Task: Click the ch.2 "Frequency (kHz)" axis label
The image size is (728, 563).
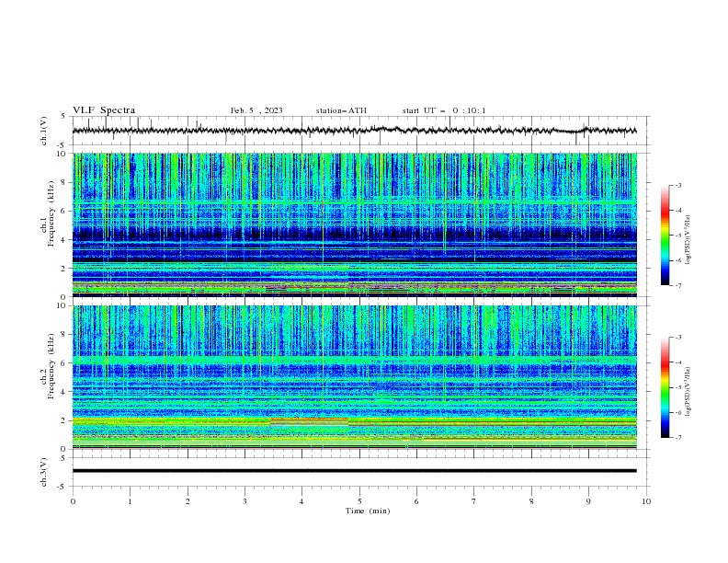Action: coord(51,366)
